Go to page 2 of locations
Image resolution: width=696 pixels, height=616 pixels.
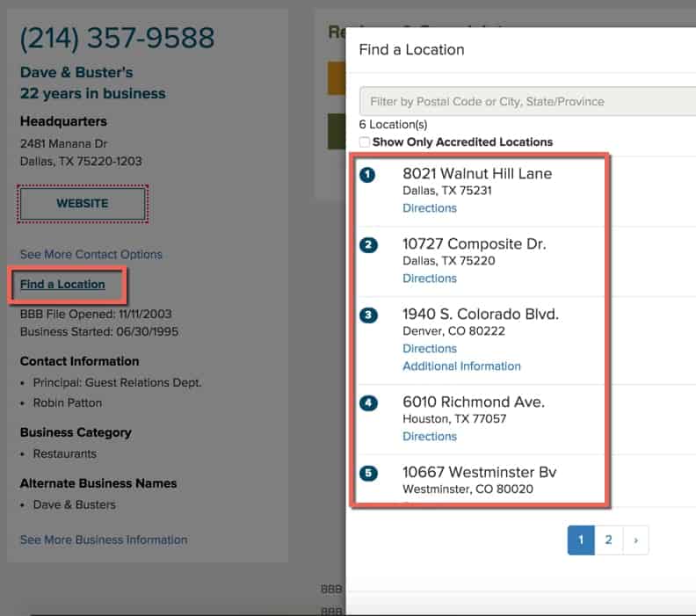click(x=608, y=540)
